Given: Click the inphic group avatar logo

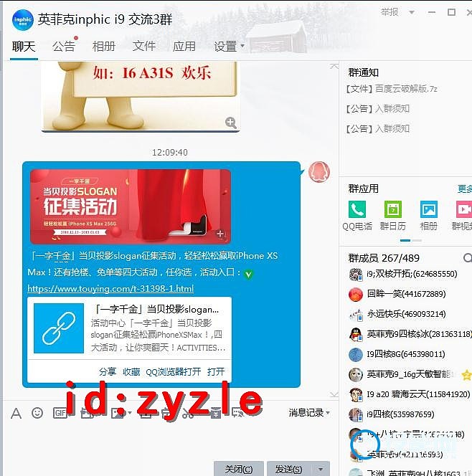Looking at the screenshot, I should click(x=23, y=20).
